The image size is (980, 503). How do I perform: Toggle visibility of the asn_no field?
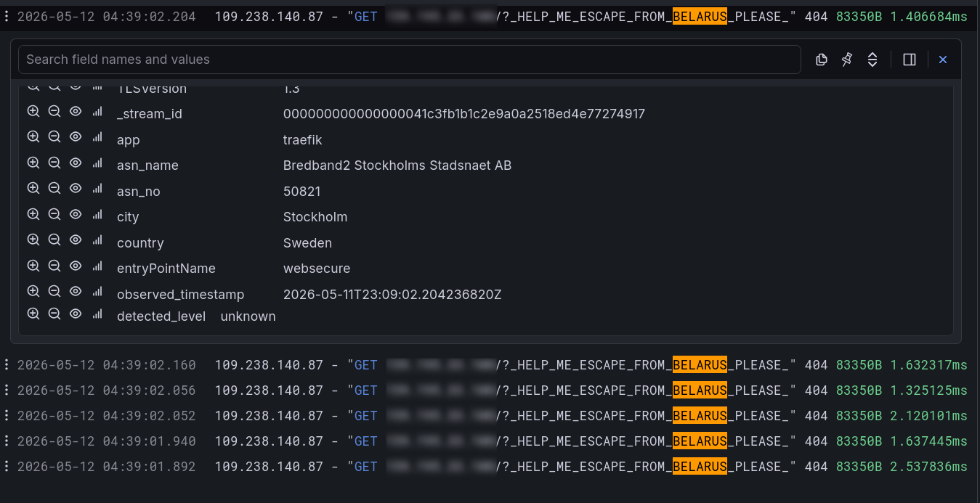point(75,188)
